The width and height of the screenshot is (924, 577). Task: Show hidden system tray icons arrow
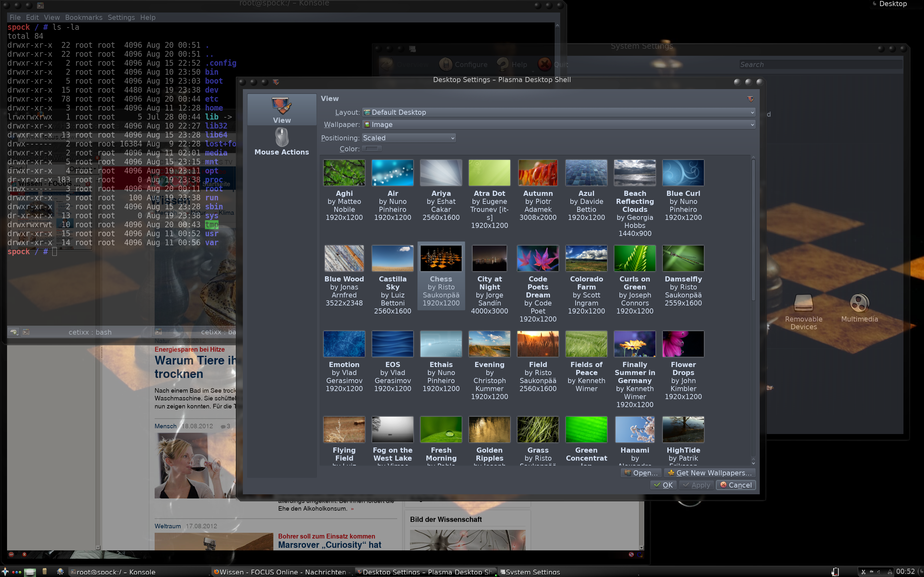[890, 572]
